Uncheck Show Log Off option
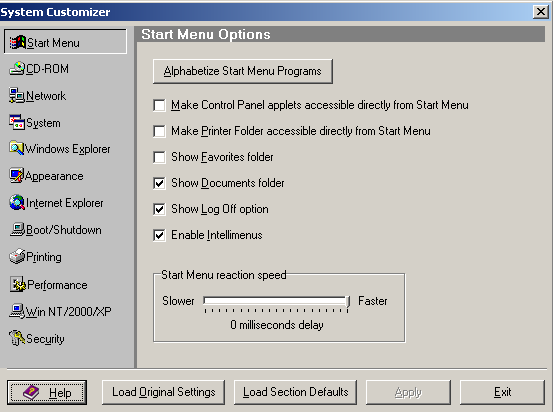Image resolution: width=554 pixels, height=412 pixels. 159,209
